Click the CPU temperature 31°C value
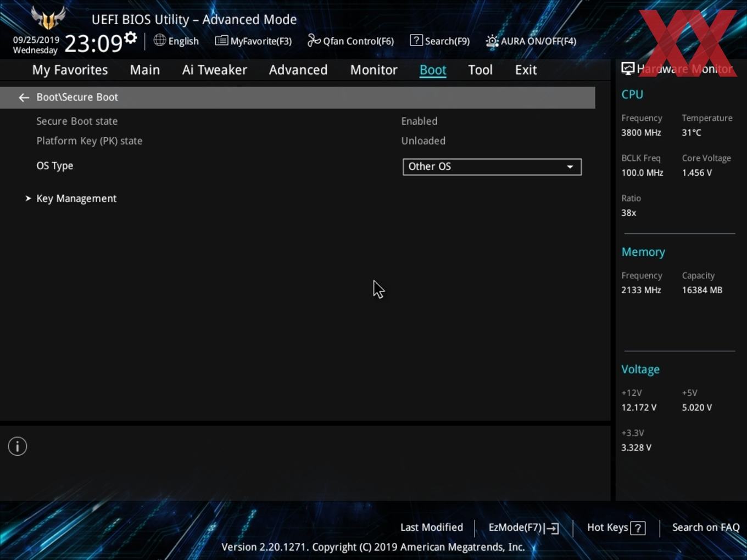 pos(692,132)
